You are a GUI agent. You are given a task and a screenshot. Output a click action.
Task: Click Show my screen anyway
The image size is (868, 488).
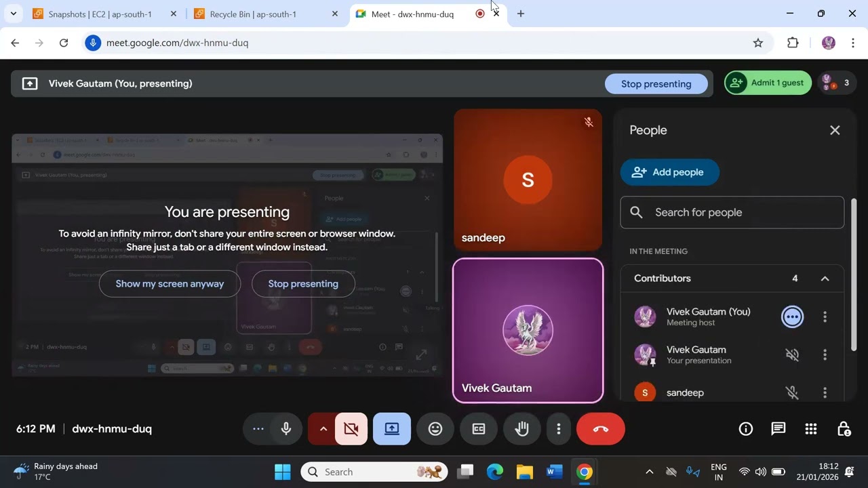click(170, 284)
